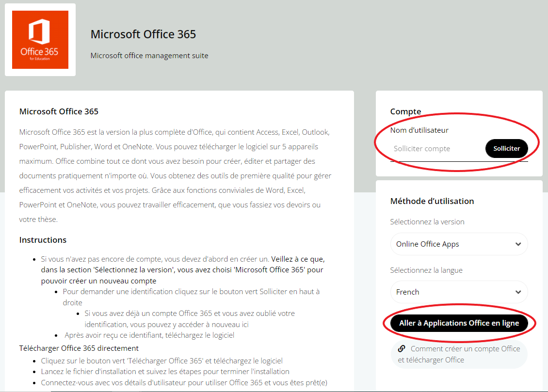Open the Comment créer un compte Office link

point(459,354)
